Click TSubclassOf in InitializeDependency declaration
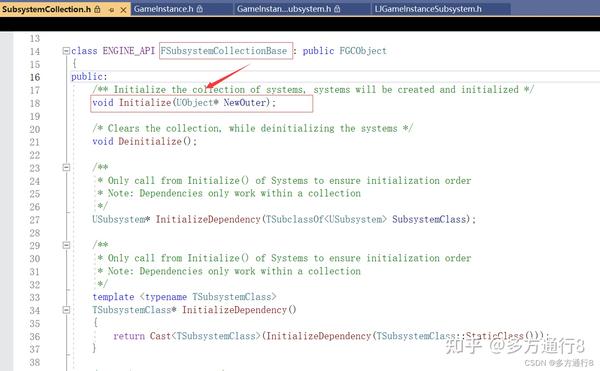The image size is (600, 371). click(x=295, y=219)
